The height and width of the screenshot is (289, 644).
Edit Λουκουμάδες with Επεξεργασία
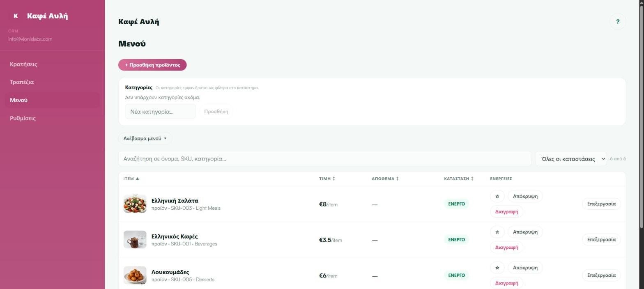coord(601,275)
